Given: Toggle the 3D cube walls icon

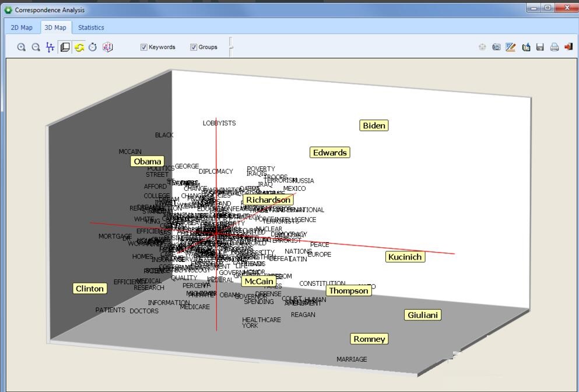Looking at the screenshot, I should (65, 47).
